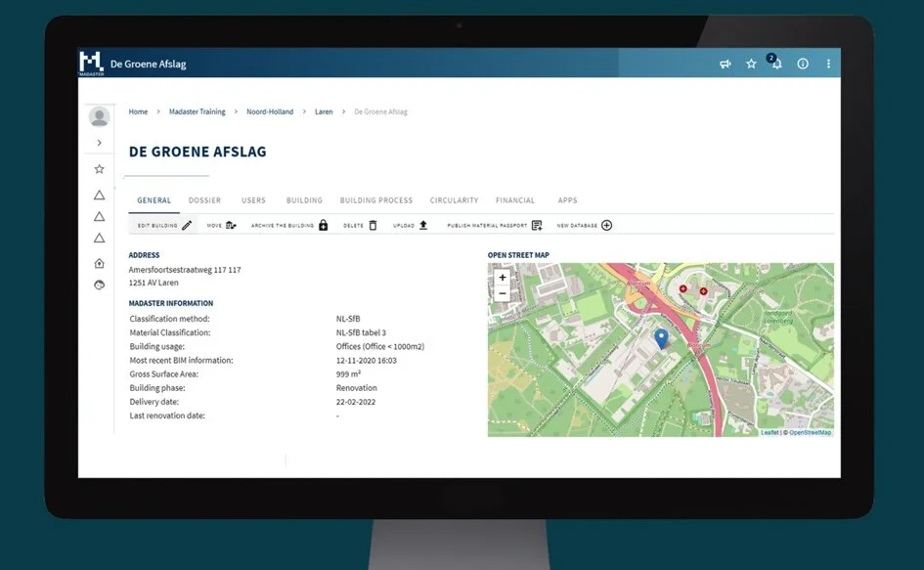Image resolution: width=924 pixels, height=570 pixels.
Task: Click the favorites star in top header
Action: [751, 64]
